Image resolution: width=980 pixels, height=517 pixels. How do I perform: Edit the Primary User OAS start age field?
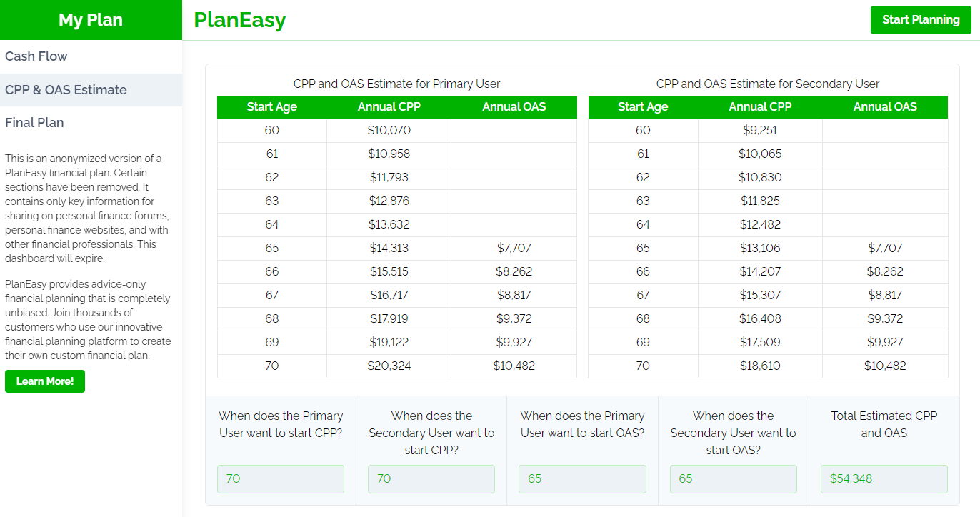tap(582, 478)
